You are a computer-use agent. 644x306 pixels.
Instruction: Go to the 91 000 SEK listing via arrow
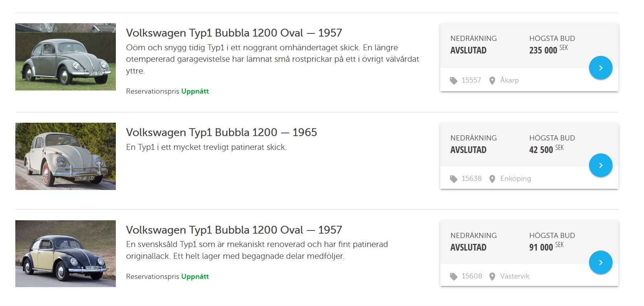click(600, 262)
